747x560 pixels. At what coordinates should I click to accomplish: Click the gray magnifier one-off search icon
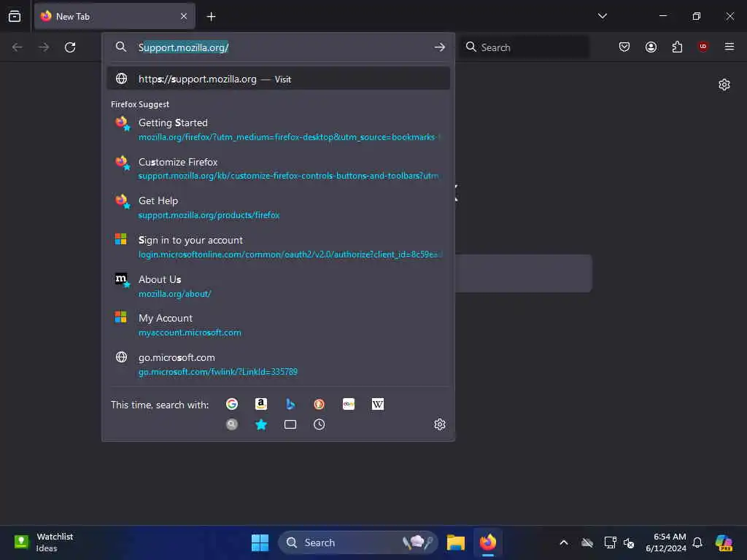click(232, 424)
